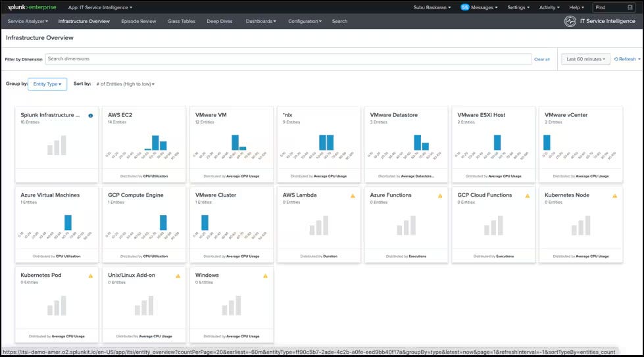
Task: Open the Last 60 minutes time picker
Action: tap(585, 59)
